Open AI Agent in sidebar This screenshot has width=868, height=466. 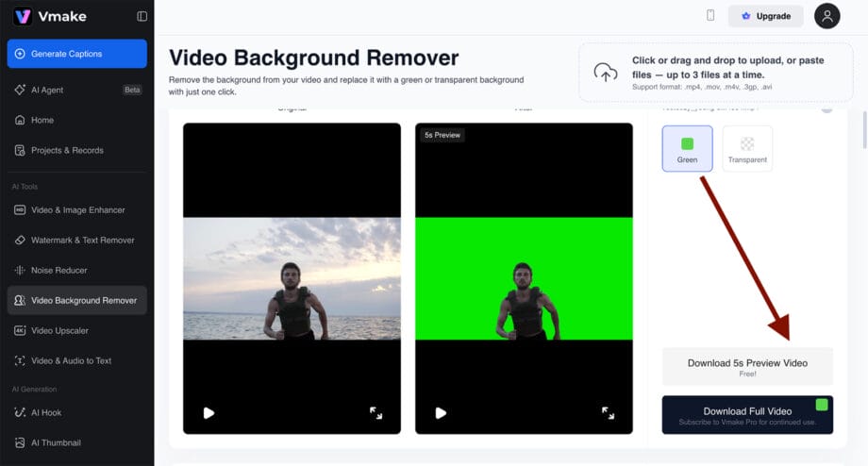click(x=77, y=90)
